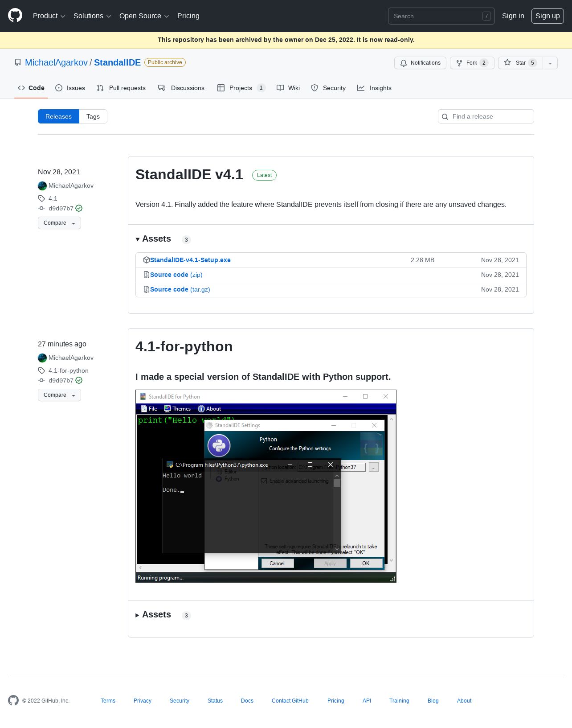This screenshot has height=728, width=572.
Task: Open the Status footer link
Action: tap(215, 701)
